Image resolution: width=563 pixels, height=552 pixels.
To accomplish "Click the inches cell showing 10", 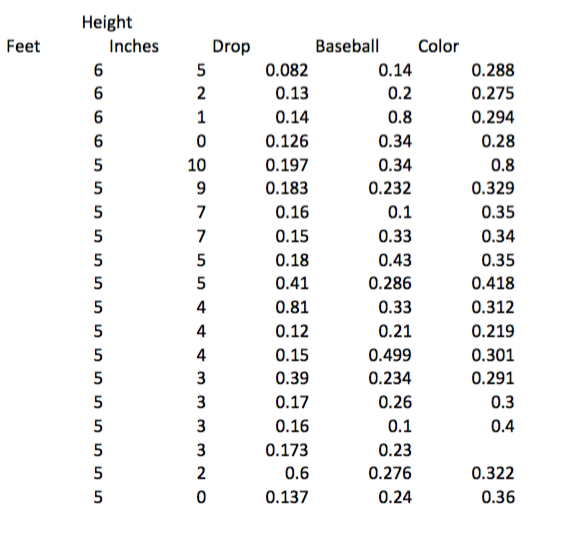I will 197,165.
